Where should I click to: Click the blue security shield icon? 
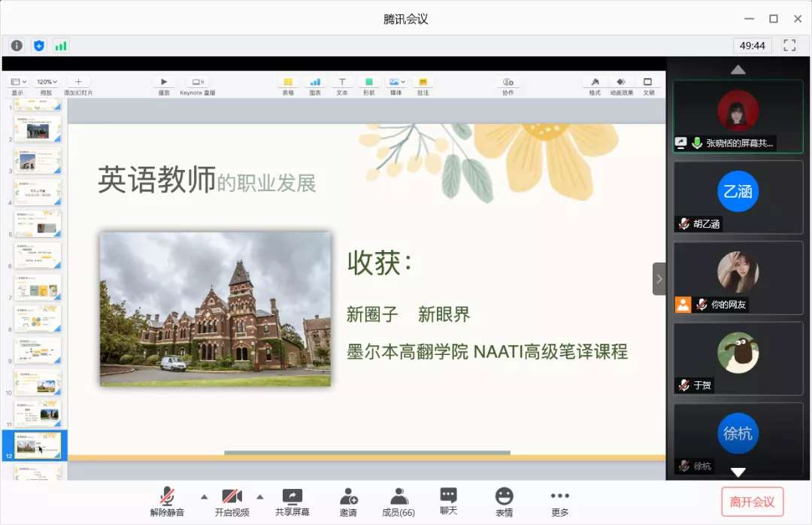(39, 46)
